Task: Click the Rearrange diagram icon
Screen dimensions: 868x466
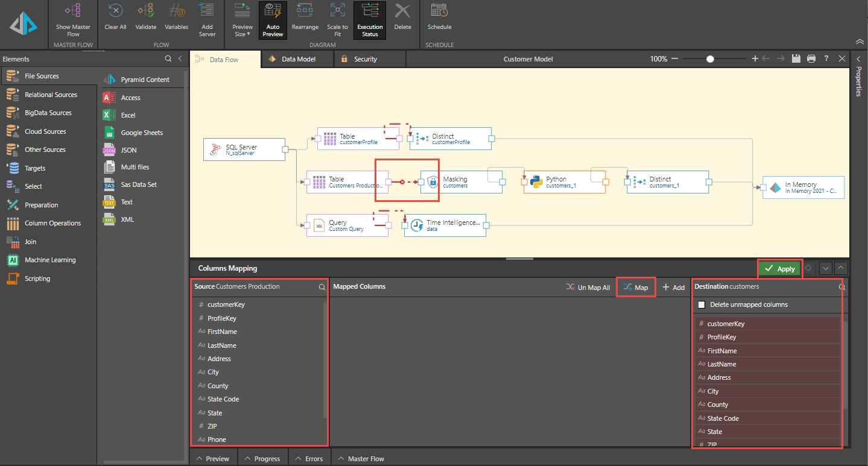Action: 305,11
